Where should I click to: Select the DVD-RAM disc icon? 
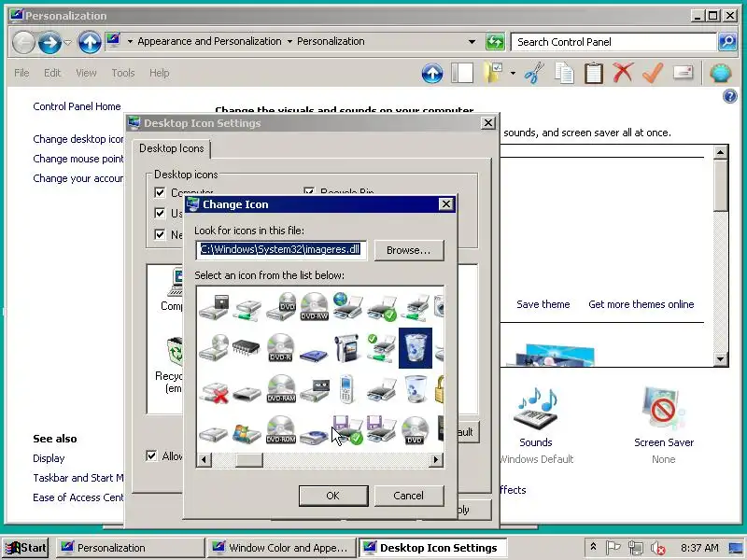point(281,388)
